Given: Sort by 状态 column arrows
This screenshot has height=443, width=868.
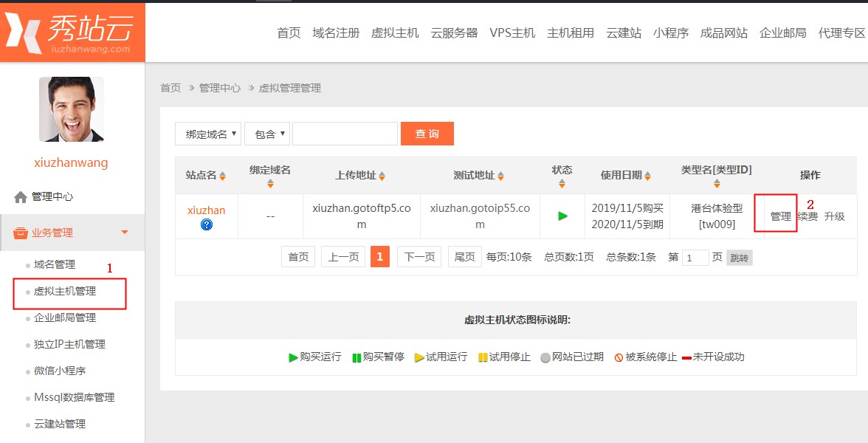Looking at the screenshot, I should tap(562, 183).
